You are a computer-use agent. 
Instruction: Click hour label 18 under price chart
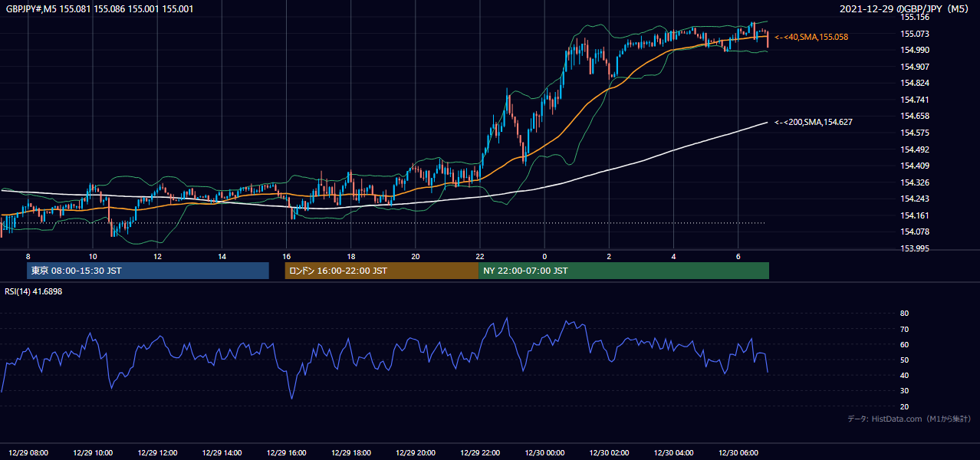(350, 256)
